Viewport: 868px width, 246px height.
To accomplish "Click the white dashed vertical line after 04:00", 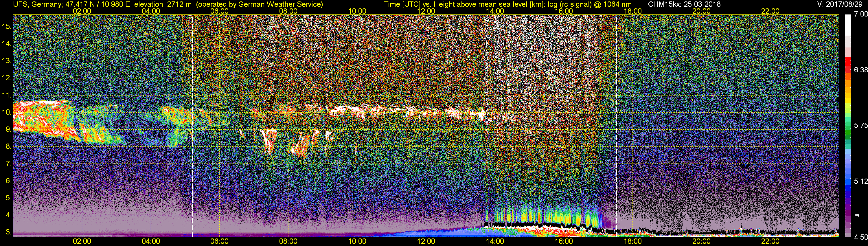I will click(192, 125).
